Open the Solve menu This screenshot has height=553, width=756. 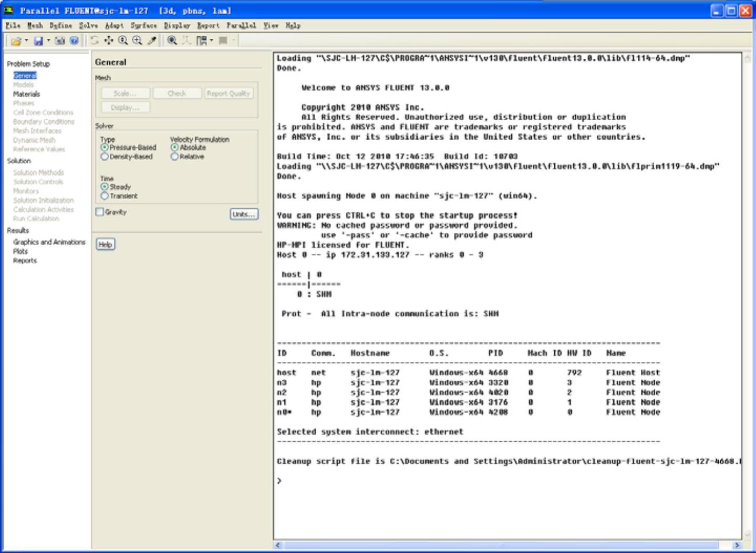pyautogui.click(x=88, y=25)
